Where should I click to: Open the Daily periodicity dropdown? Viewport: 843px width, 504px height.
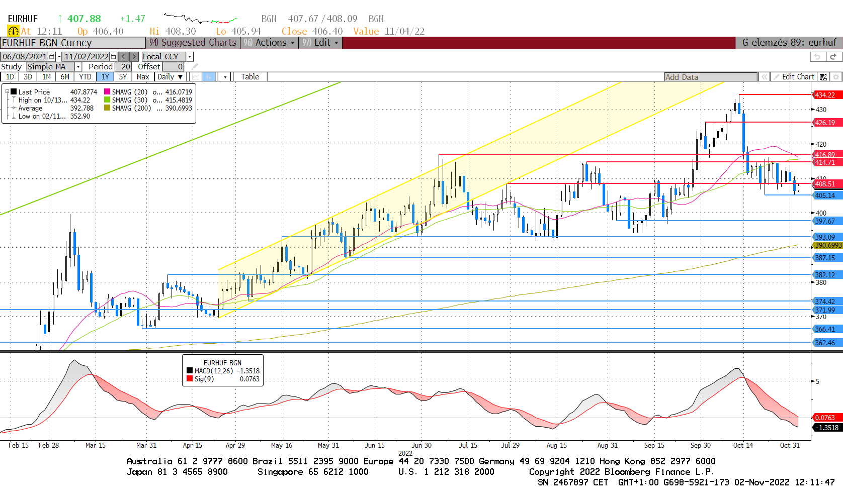170,77
